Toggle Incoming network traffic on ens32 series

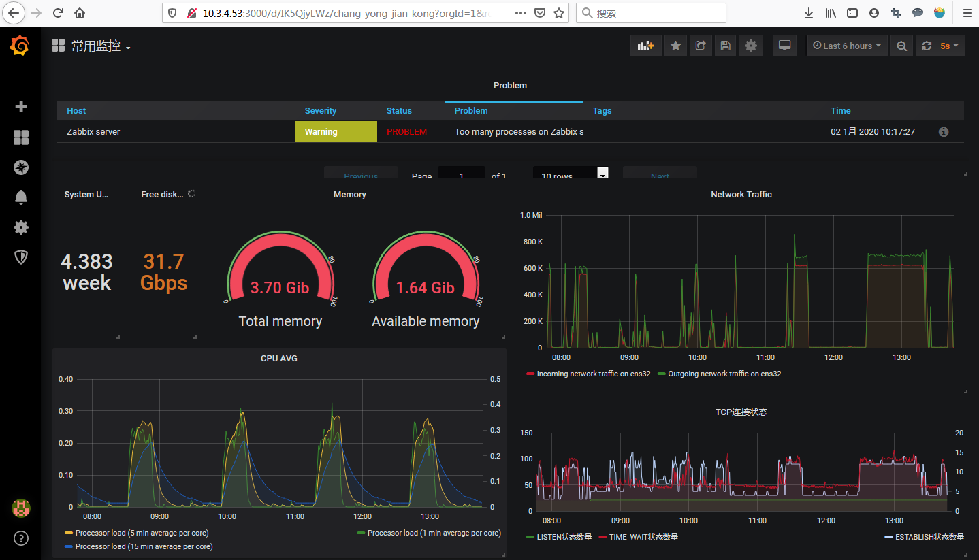click(x=593, y=374)
